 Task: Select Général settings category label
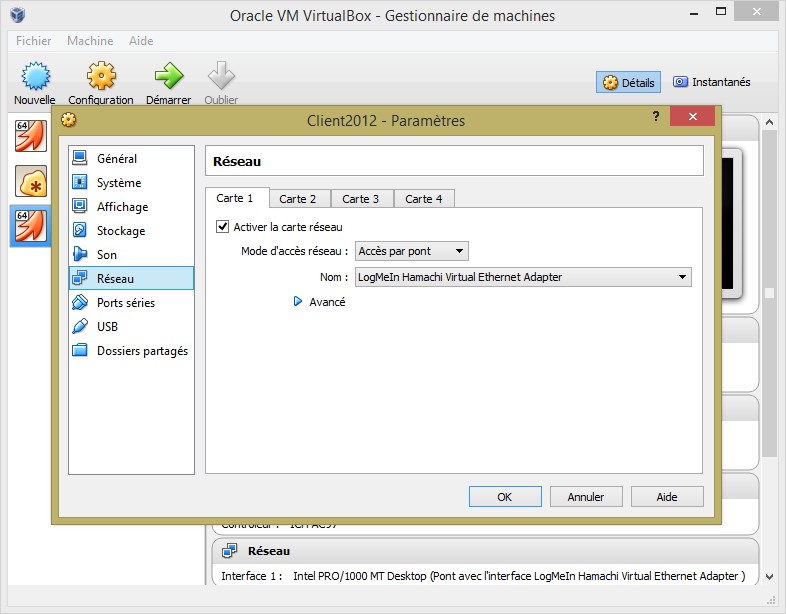click(117, 158)
